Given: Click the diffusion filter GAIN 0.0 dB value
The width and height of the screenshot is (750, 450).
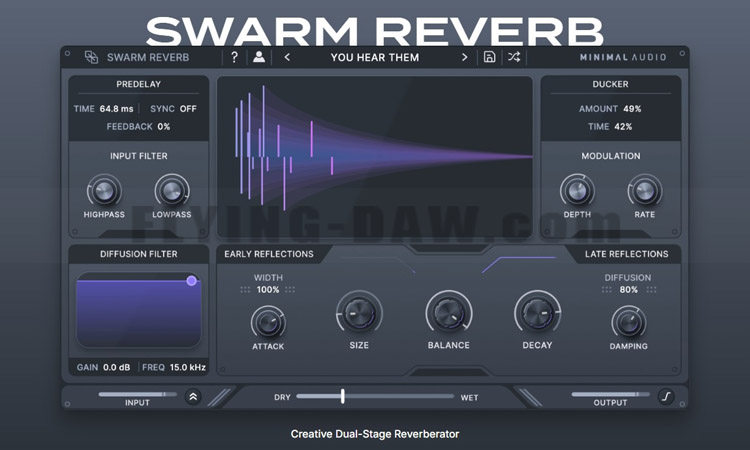Looking at the screenshot, I should pyautogui.click(x=117, y=368).
